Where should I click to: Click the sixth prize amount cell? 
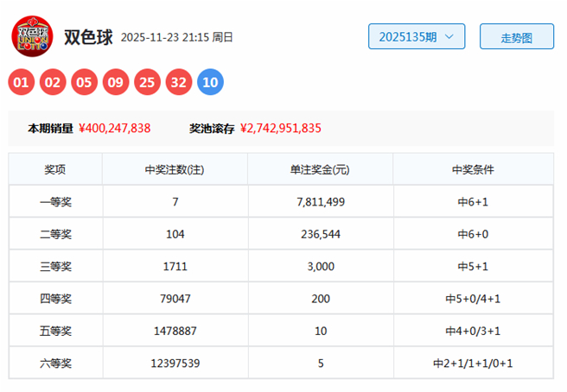(321, 364)
